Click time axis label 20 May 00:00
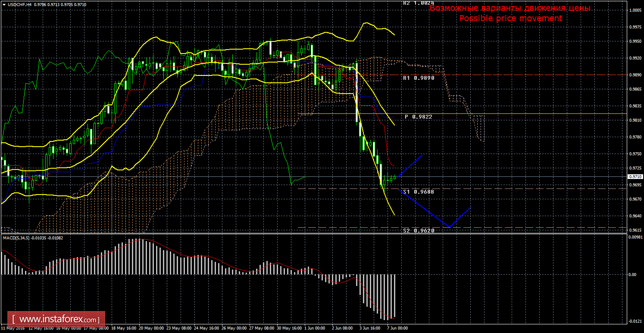This screenshot has width=644, height=333. click(152, 328)
